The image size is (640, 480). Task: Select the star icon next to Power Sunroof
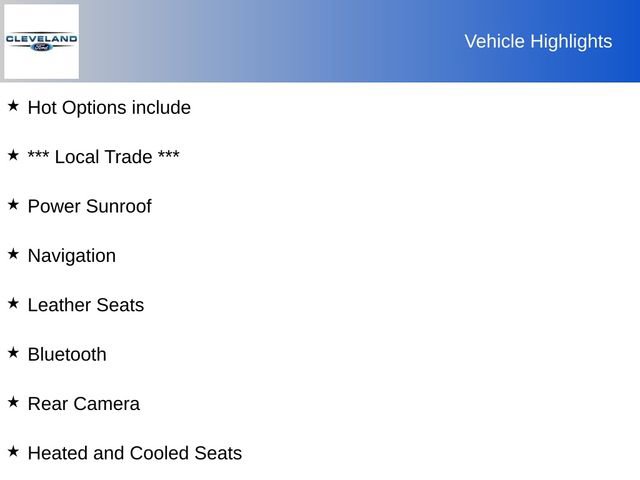(x=13, y=204)
